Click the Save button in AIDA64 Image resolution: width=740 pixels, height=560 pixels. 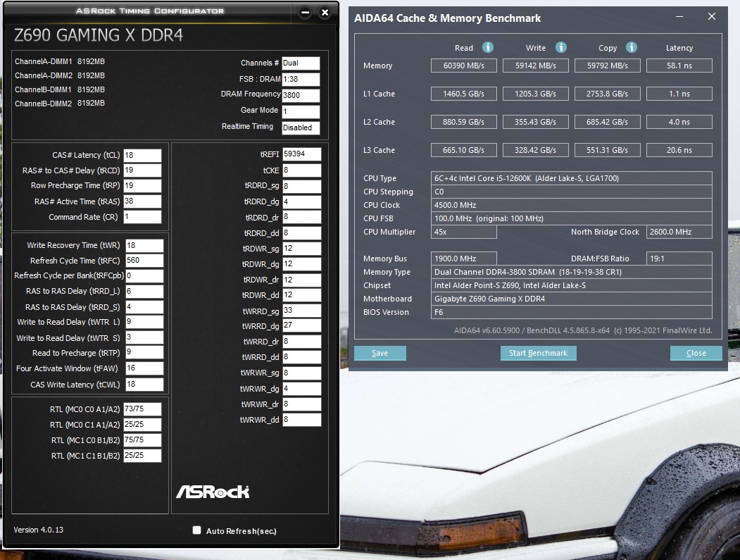[380, 353]
